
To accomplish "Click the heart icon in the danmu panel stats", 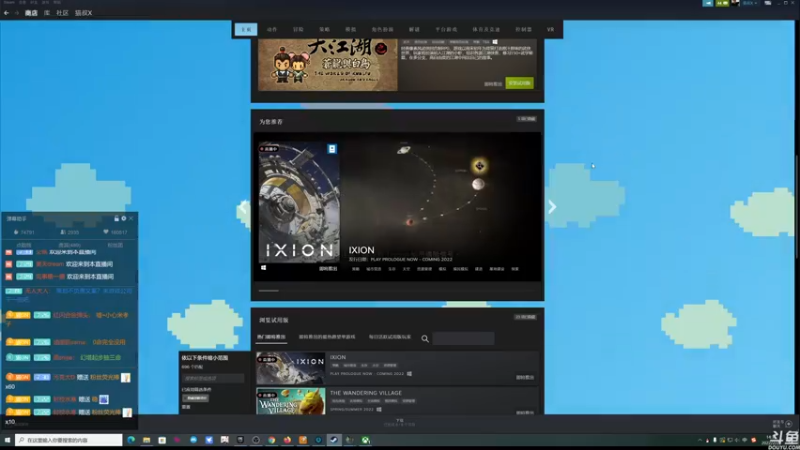I will [x=106, y=232].
